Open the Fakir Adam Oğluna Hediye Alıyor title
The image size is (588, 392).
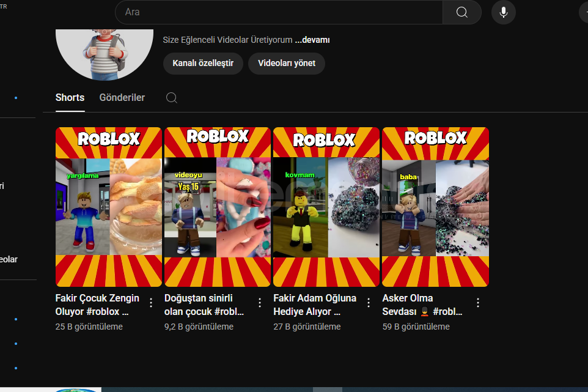click(315, 305)
